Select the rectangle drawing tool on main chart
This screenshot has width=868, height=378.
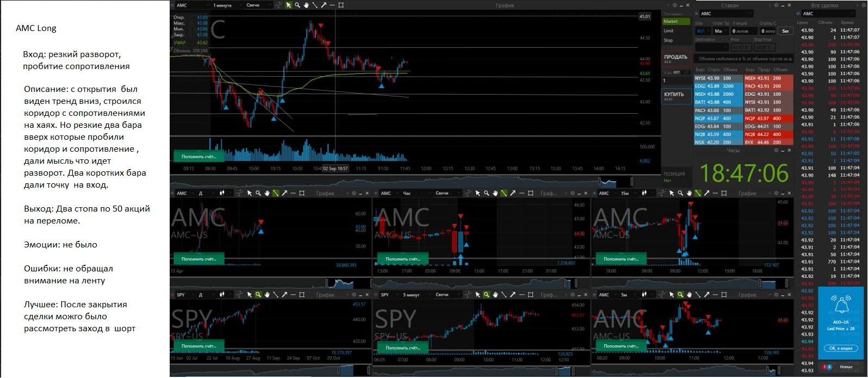(341, 5)
